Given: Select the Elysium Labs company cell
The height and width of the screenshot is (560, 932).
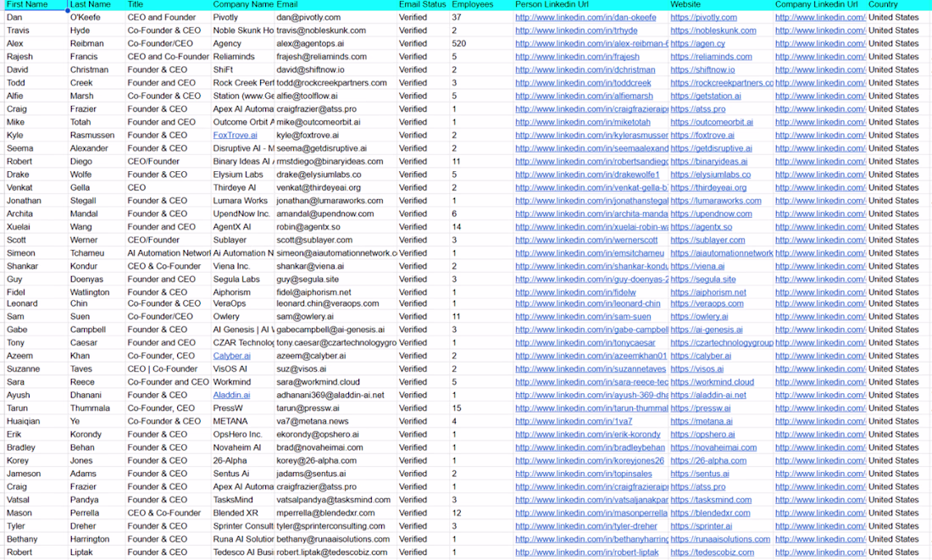Looking at the screenshot, I should tap(242, 175).
